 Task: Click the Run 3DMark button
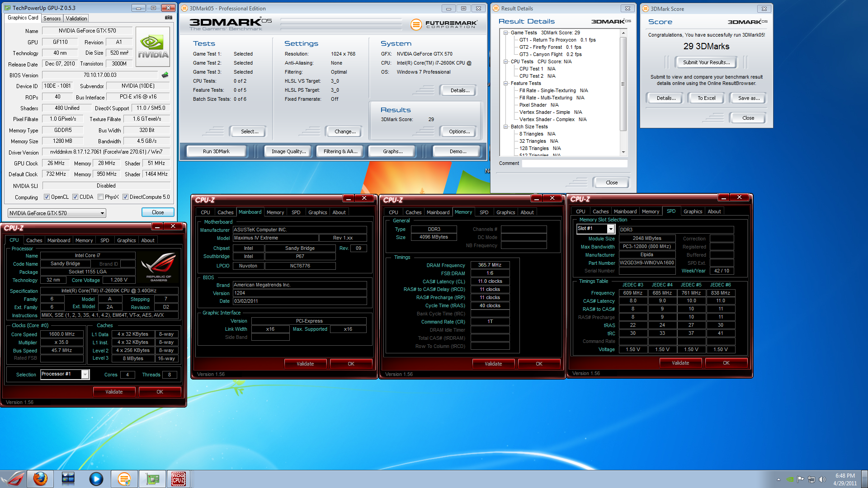(x=216, y=151)
